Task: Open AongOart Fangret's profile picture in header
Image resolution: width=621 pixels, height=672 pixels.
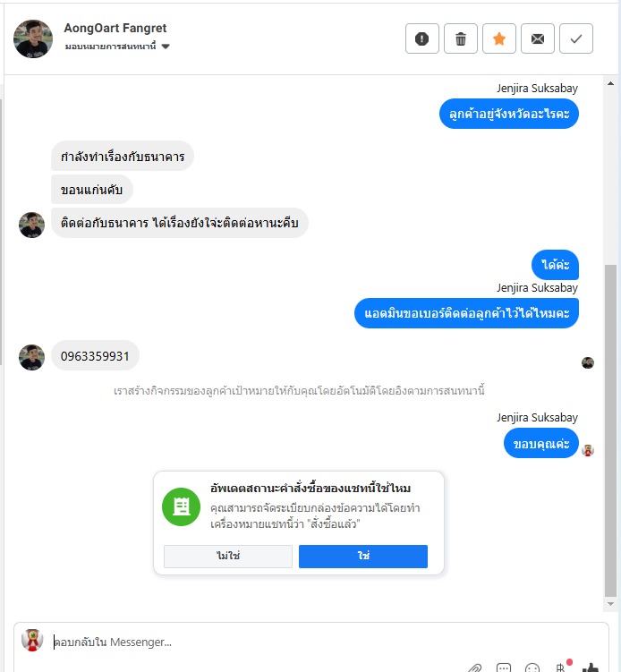Action: [x=33, y=38]
